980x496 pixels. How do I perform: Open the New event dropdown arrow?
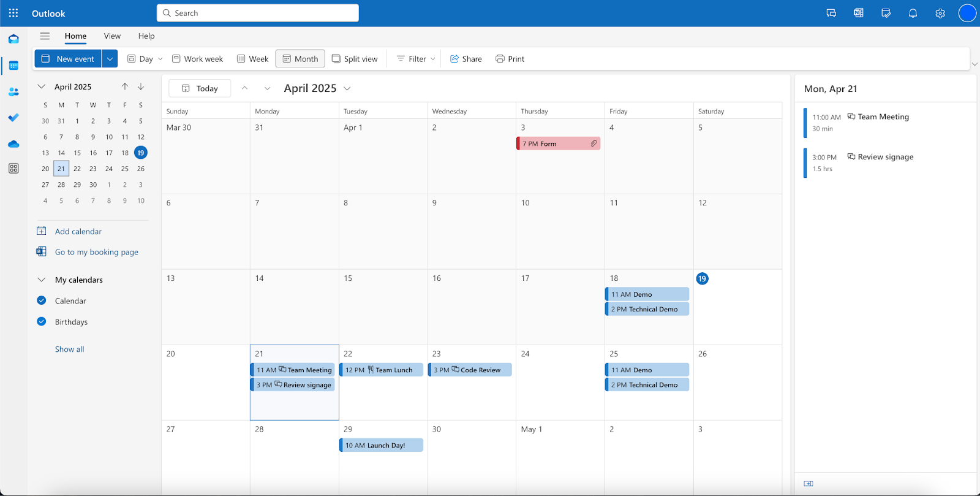(x=110, y=59)
